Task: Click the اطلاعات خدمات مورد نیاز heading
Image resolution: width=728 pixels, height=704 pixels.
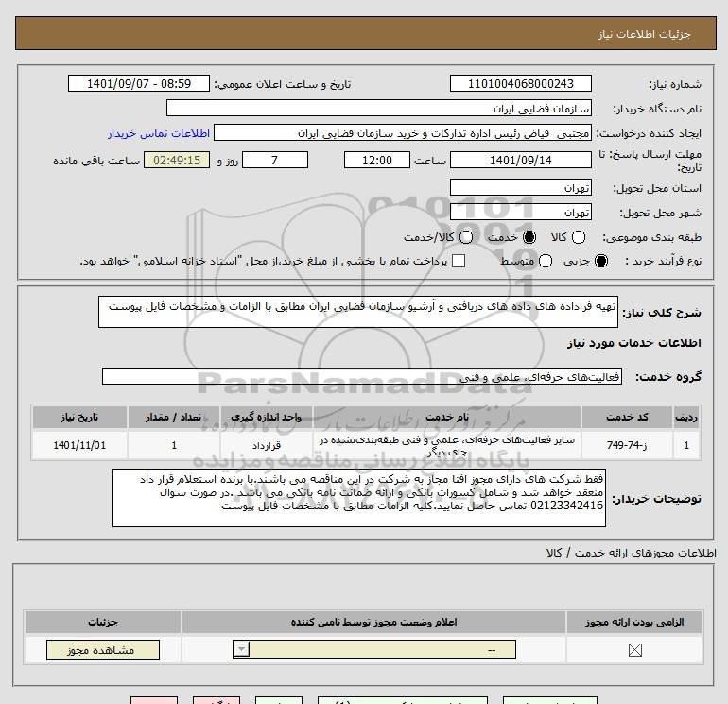Action: coord(633,343)
